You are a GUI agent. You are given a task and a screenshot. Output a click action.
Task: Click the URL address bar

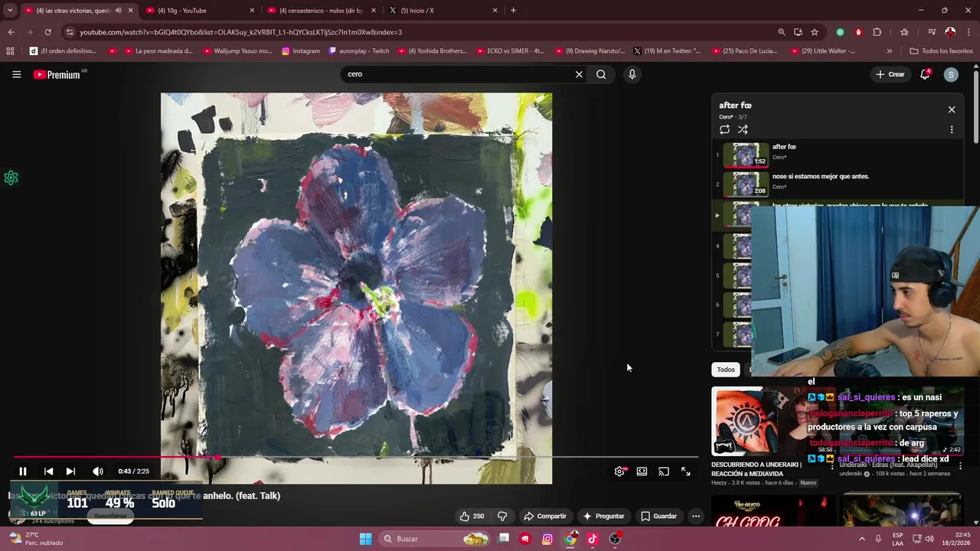coord(421,32)
